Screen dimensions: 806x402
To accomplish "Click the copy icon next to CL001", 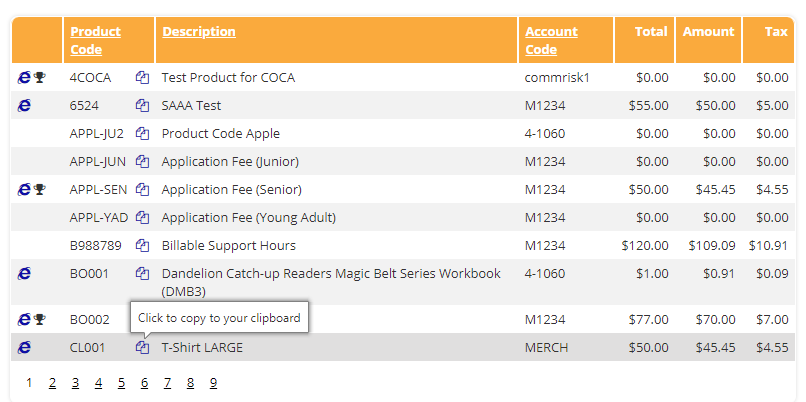I will [142, 348].
